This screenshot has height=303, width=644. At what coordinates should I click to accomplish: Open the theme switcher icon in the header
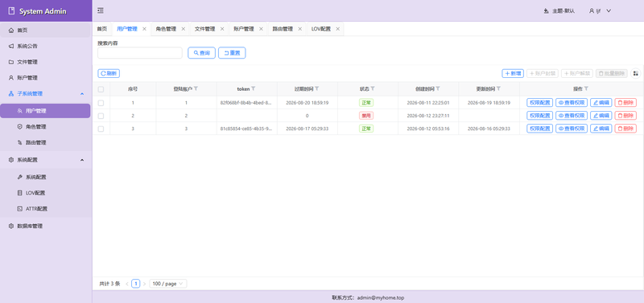point(547,11)
